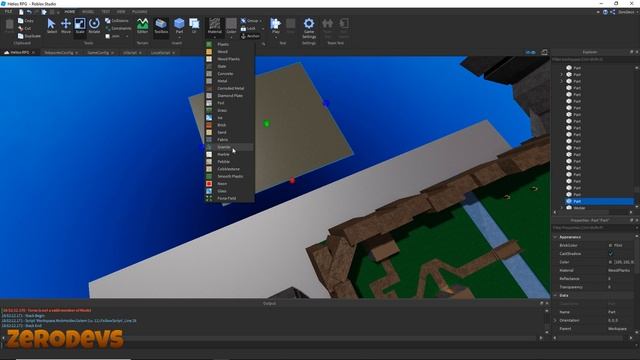Choose Smooth Plastic from the material list
The height and width of the screenshot is (360, 640).
(229, 176)
